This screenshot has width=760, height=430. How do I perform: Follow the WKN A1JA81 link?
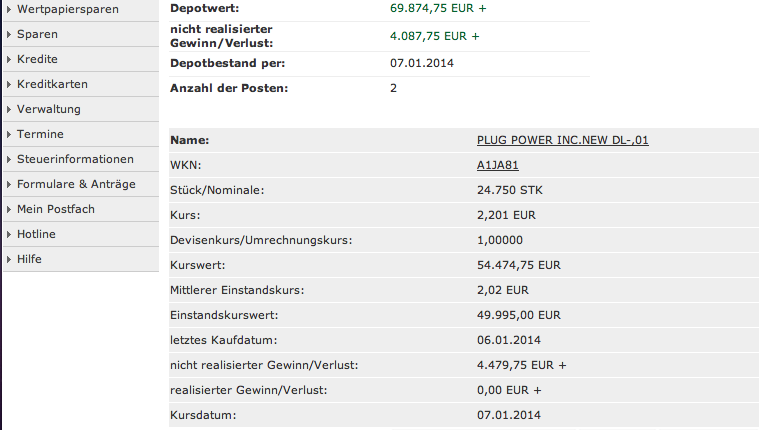pyautogui.click(x=498, y=164)
